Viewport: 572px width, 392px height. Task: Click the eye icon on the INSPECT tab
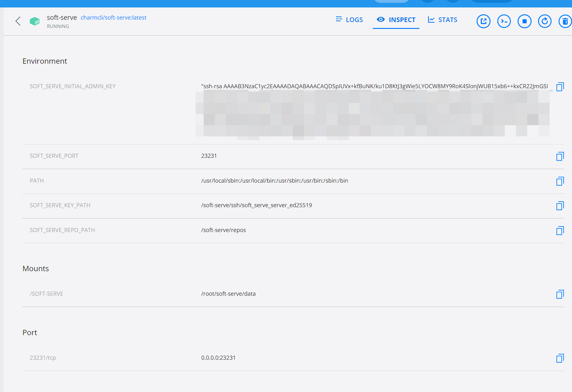pos(380,20)
